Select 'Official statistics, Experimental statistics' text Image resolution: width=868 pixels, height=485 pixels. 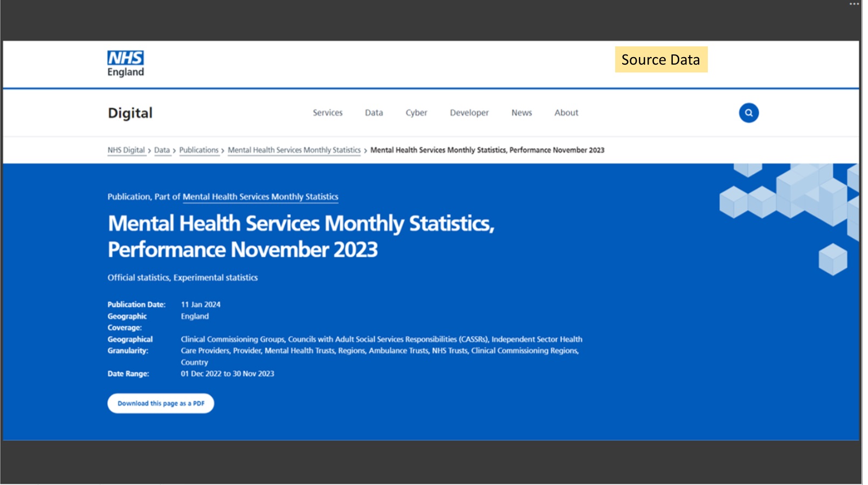click(184, 279)
